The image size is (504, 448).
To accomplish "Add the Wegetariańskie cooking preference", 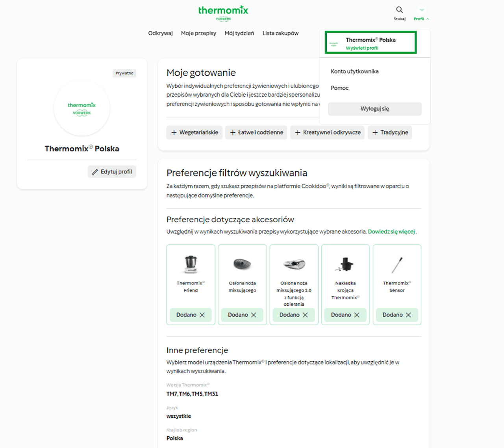I will 195,132.
